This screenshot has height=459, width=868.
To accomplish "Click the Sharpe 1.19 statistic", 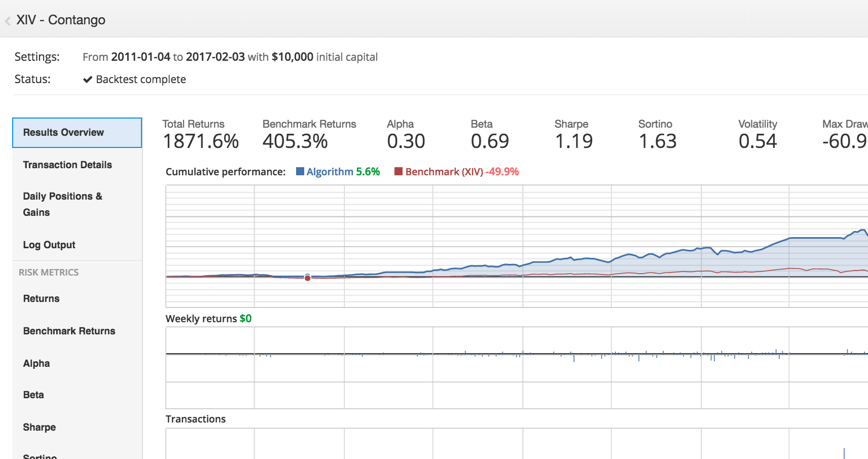I will (573, 141).
